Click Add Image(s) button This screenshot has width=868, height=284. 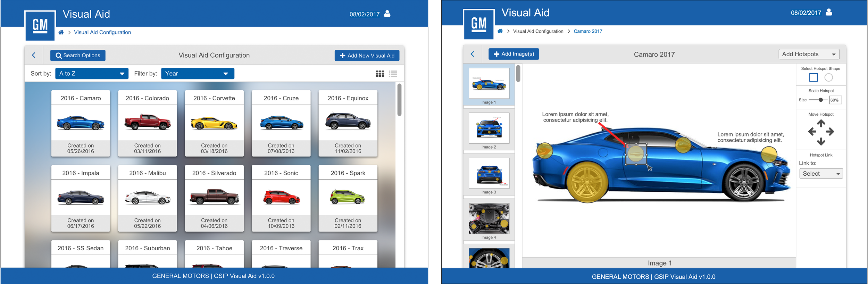pyautogui.click(x=514, y=54)
